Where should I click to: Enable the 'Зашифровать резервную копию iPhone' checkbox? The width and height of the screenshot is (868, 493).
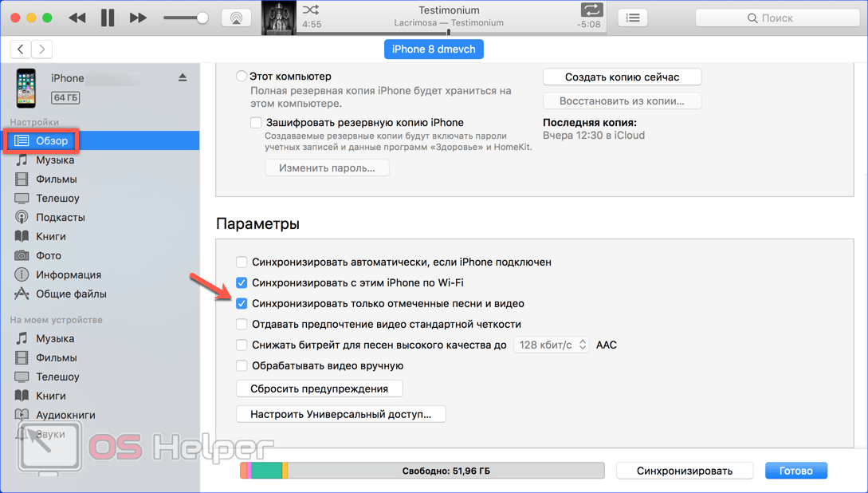coord(256,123)
